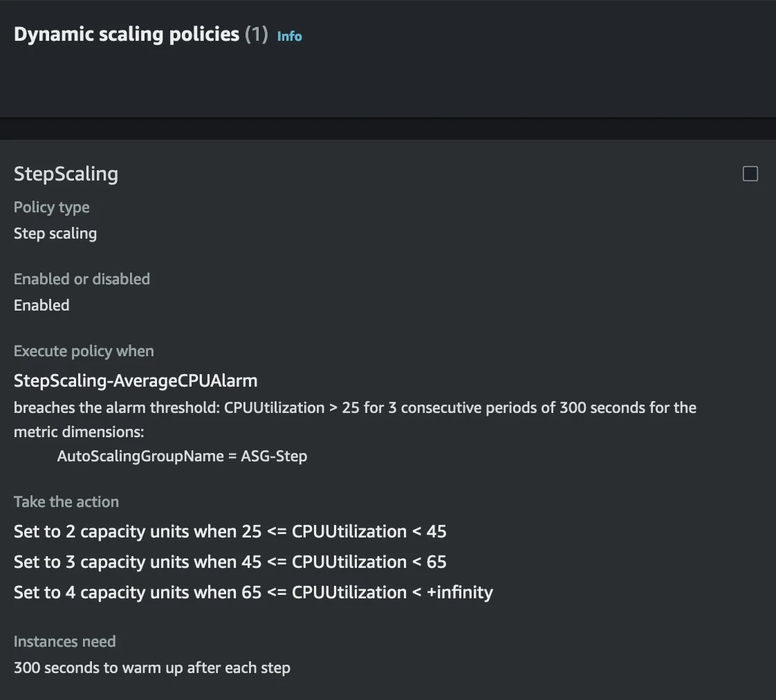
Task: Open the StepScaling-AverageCPUAlarm alarm link
Action: (x=136, y=380)
